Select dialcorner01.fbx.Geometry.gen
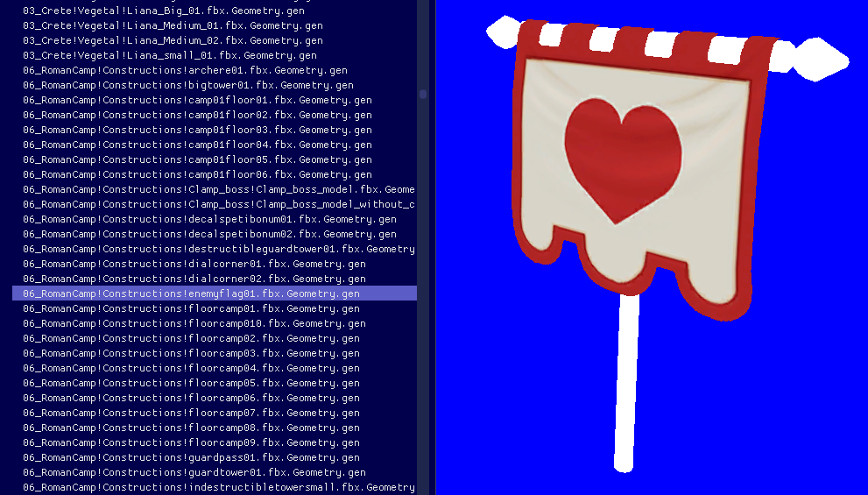The height and width of the screenshot is (495, 868). click(x=215, y=265)
